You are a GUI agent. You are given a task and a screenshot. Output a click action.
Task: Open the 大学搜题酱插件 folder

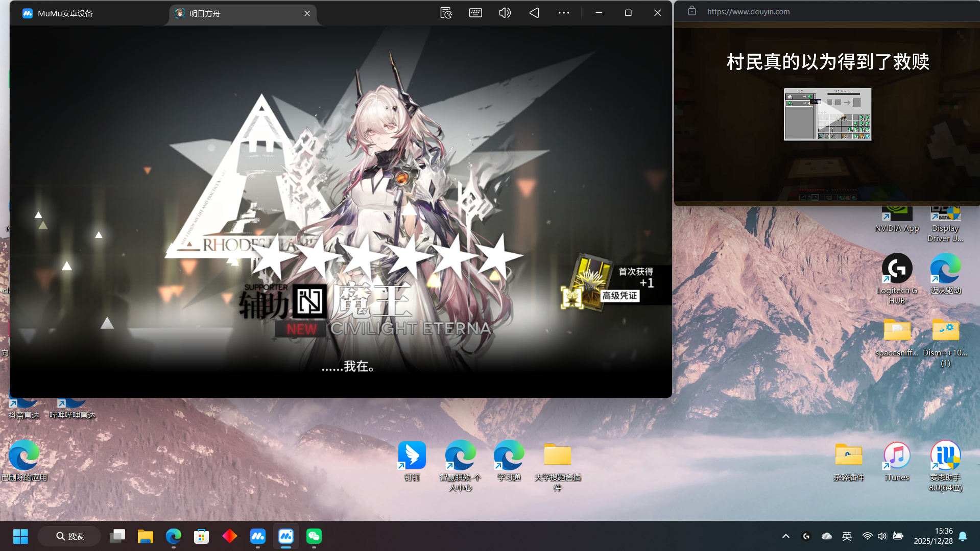[557, 461]
